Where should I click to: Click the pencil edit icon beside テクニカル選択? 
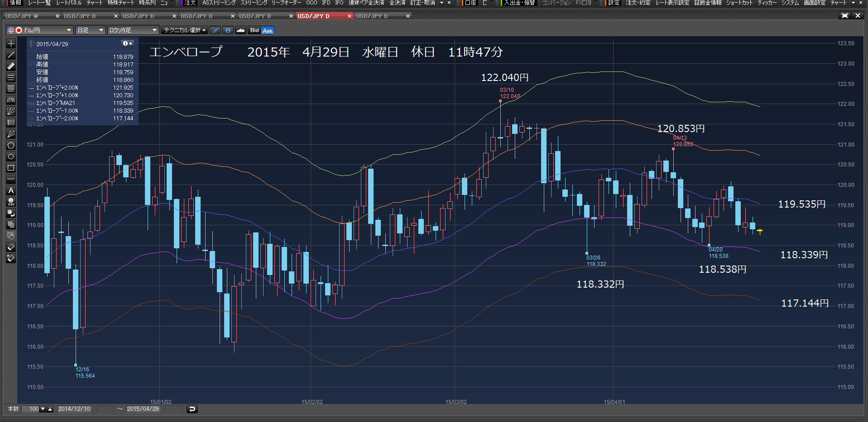coord(216,30)
